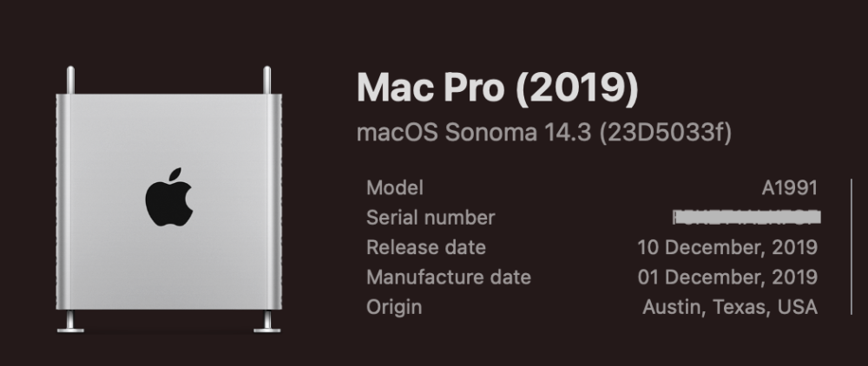
Task: Select the Origin label
Action: tap(393, 307)
